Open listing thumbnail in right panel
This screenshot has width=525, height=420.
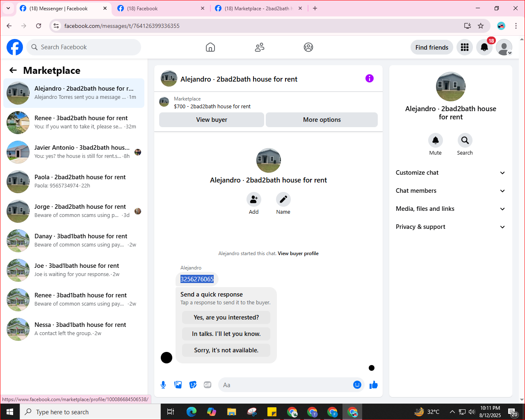[451, 87]
